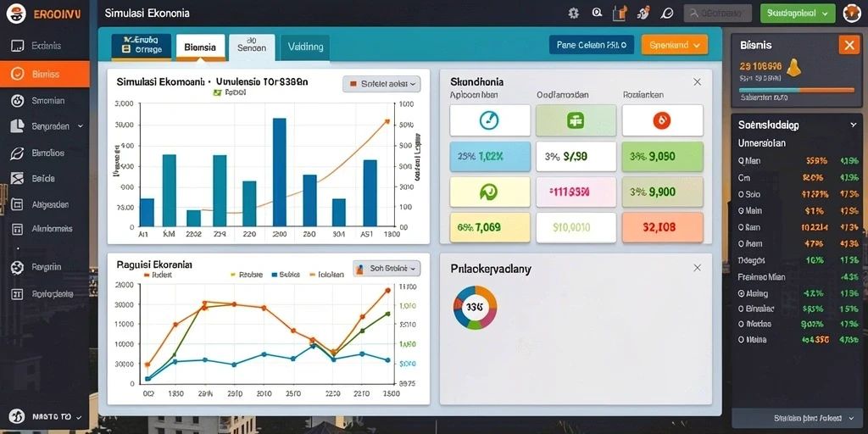This screenshot has height=434, width=868.
Task: Expand the Bengraden sidebar chevron
Action: coord(81,127)
